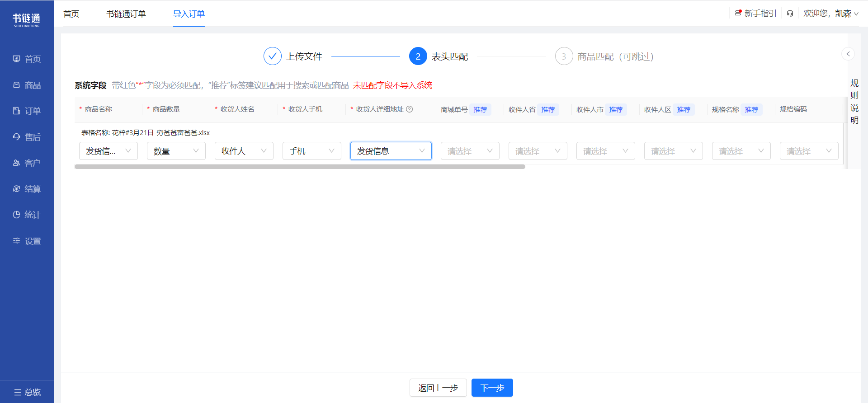The image size is (868, 403).
Task: Click the 推荐 tag next to 收件人区
Action: [x=684, y=109]
